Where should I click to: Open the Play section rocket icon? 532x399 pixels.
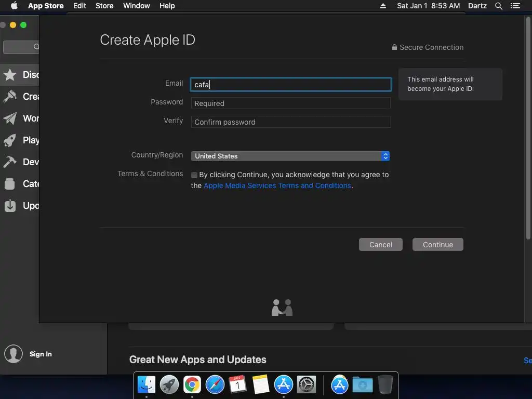point(10,140)
